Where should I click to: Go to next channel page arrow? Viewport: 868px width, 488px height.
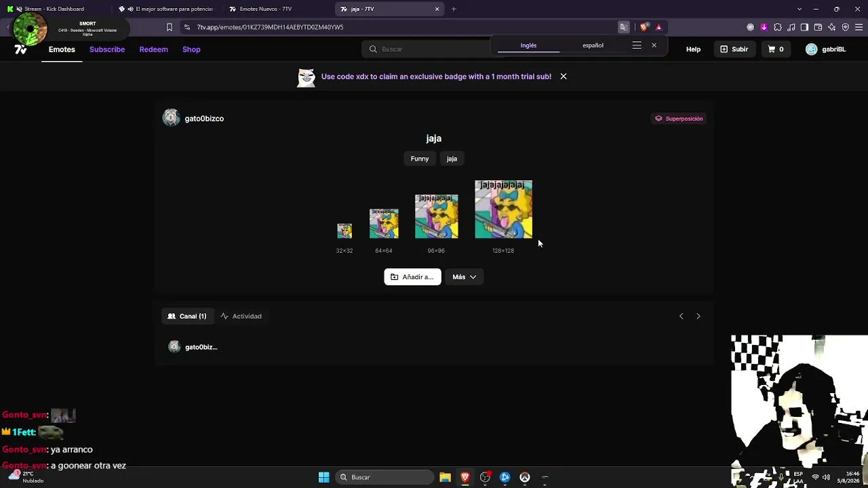pyautogui.click(x=698, y=316)
